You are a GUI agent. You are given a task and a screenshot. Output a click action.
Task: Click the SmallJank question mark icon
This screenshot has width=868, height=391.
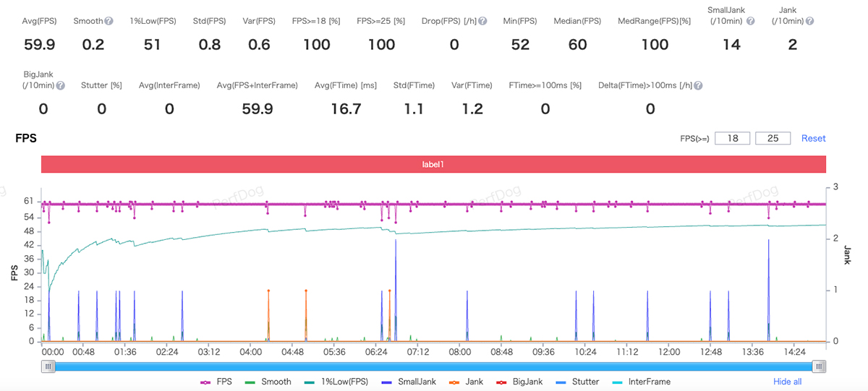pos(750,22)
